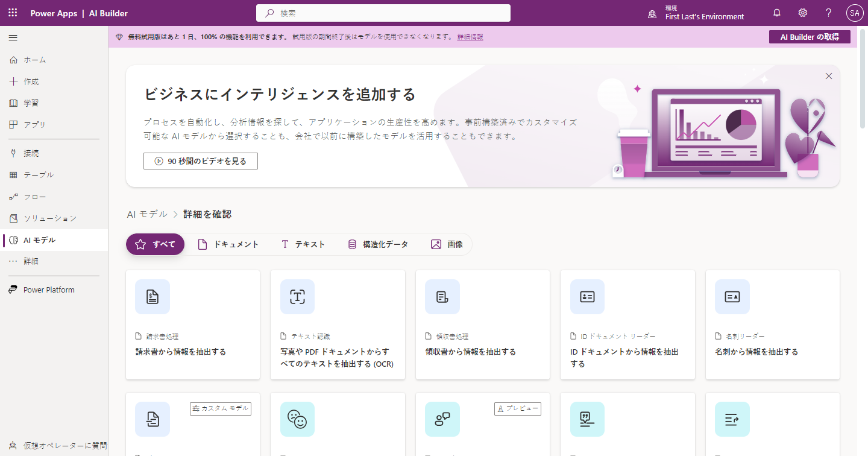Select the すべて filter tab
868x456 pixels.
click(155, 244)
